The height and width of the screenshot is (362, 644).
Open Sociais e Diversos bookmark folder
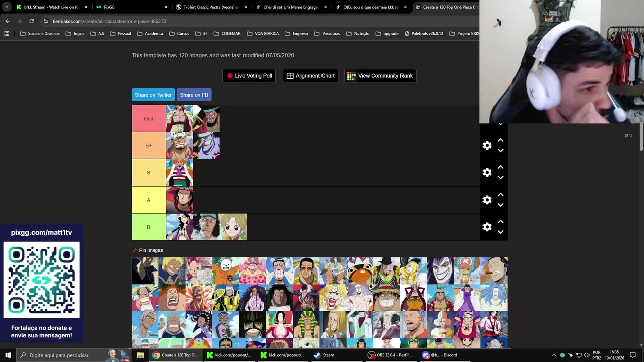40,34
